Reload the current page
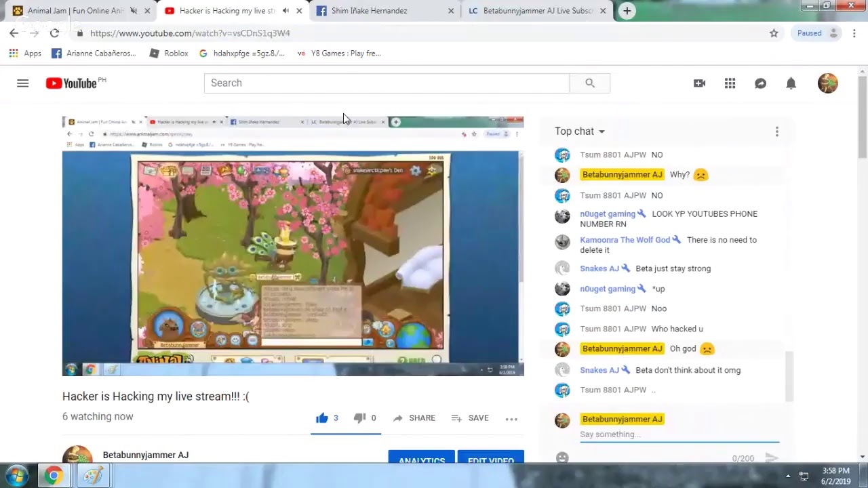Screen dimensions: 868x488 pyautogui.click(x=54, y=33)
